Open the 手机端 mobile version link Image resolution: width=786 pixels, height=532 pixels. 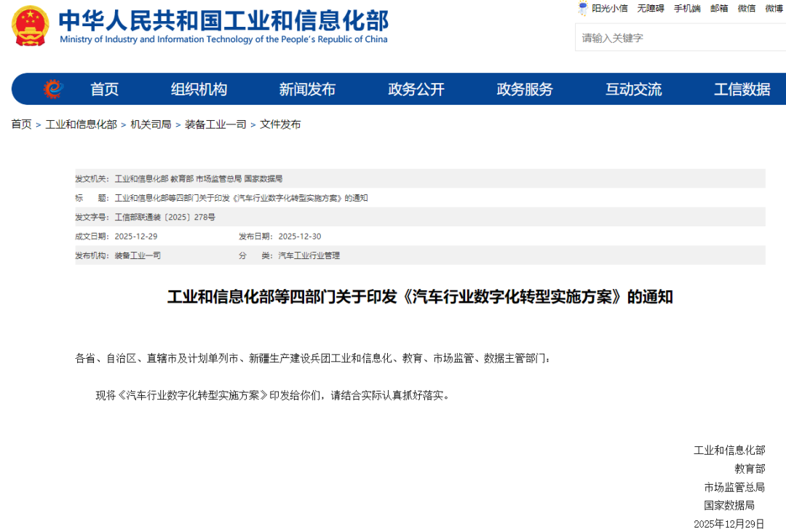(686, 9)
